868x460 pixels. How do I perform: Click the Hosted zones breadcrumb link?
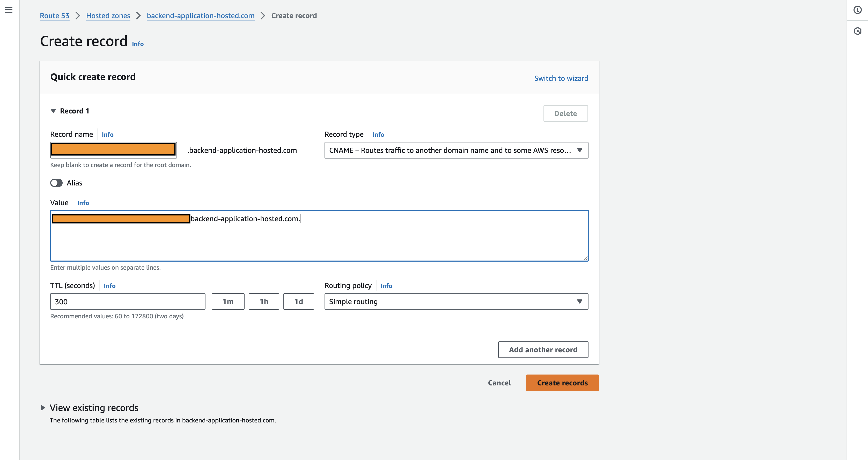point(108,16)
